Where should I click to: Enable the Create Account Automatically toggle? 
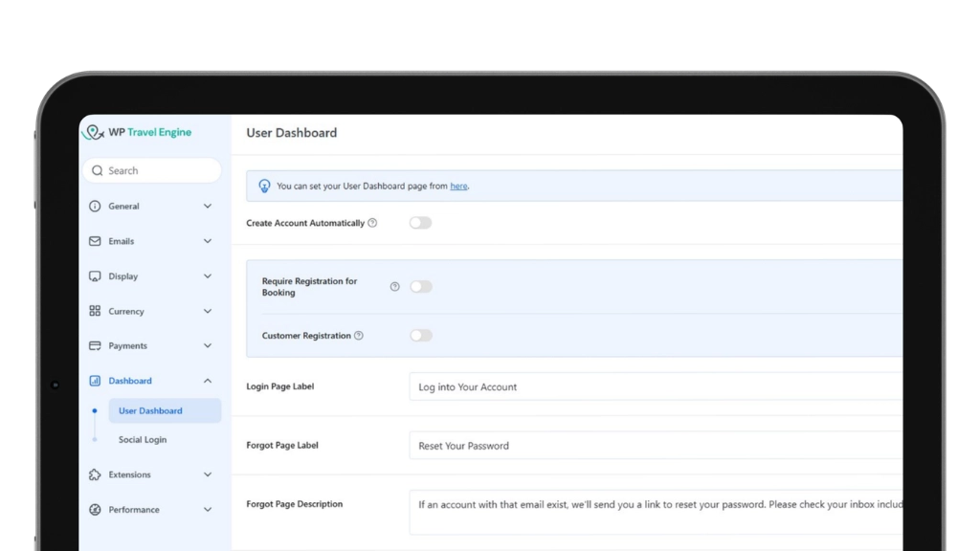[x=420, y=223]
